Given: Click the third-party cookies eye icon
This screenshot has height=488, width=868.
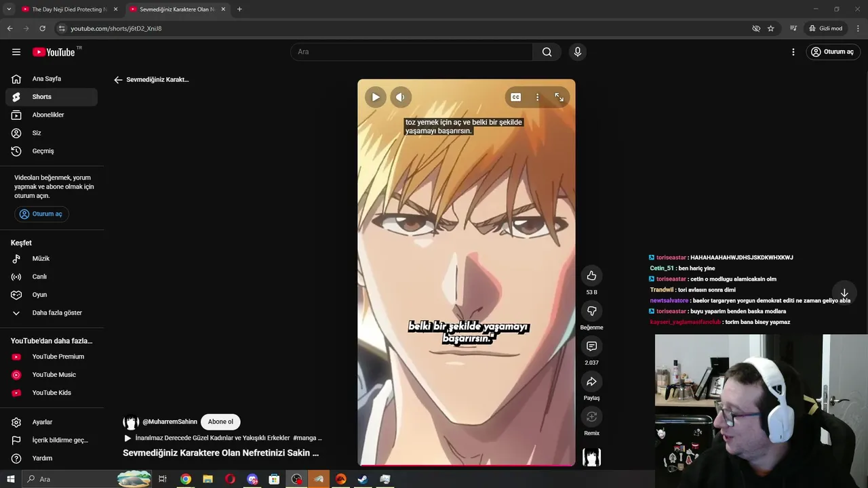Looking at the screenshot, I should (756, 28).
